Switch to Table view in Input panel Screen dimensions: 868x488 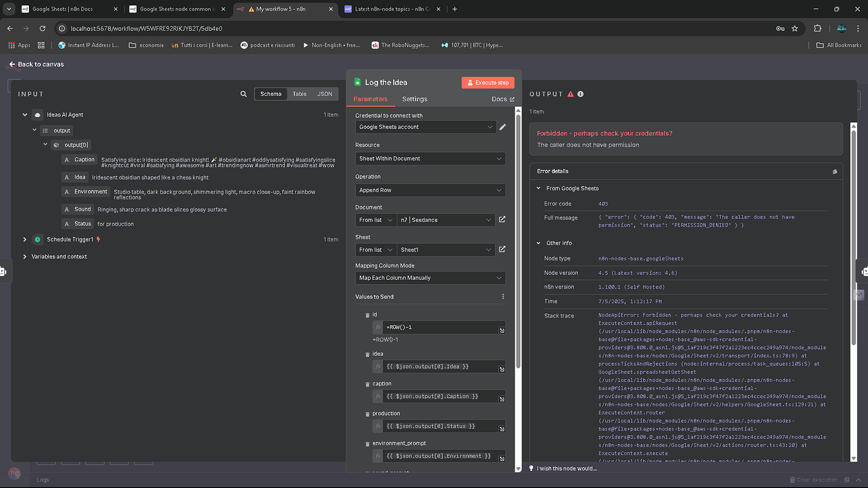coord(299,93)
